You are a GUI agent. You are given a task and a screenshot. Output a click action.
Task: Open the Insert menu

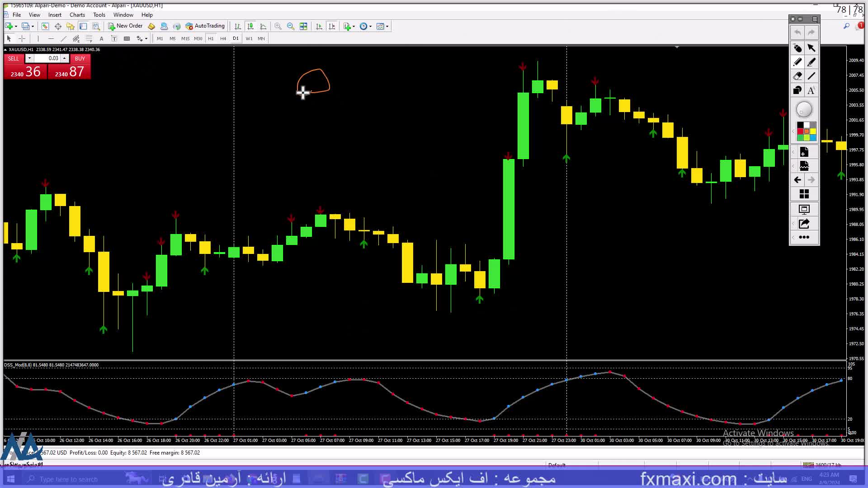(55, 15)
